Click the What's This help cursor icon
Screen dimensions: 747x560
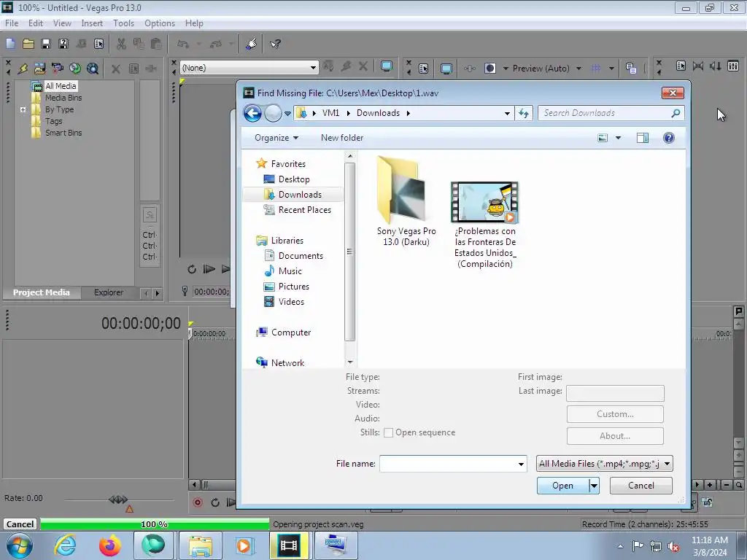pyautogui.click(x=275, y=44)
